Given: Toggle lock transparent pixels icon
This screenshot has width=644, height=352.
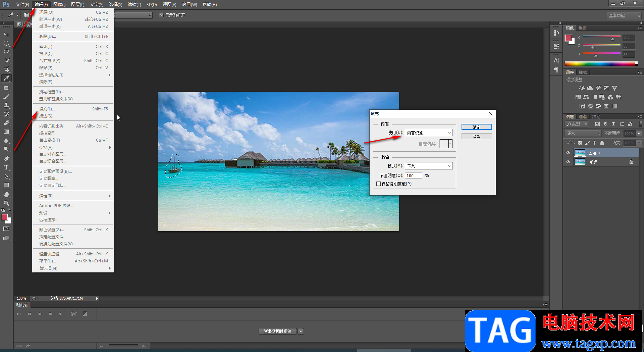Looking at the screenshot, I should [x=580, y=143].
